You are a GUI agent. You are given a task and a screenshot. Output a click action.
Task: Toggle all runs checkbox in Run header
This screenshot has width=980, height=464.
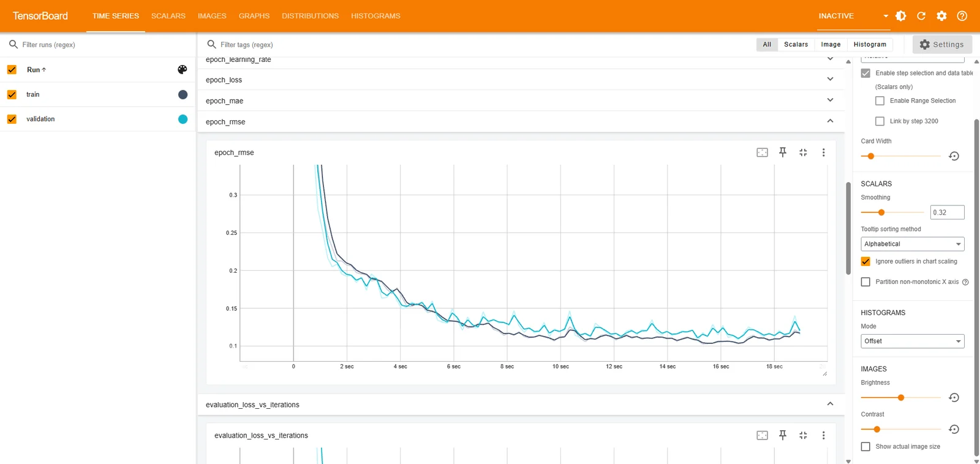pyautogui.click(x=12, y=70)
